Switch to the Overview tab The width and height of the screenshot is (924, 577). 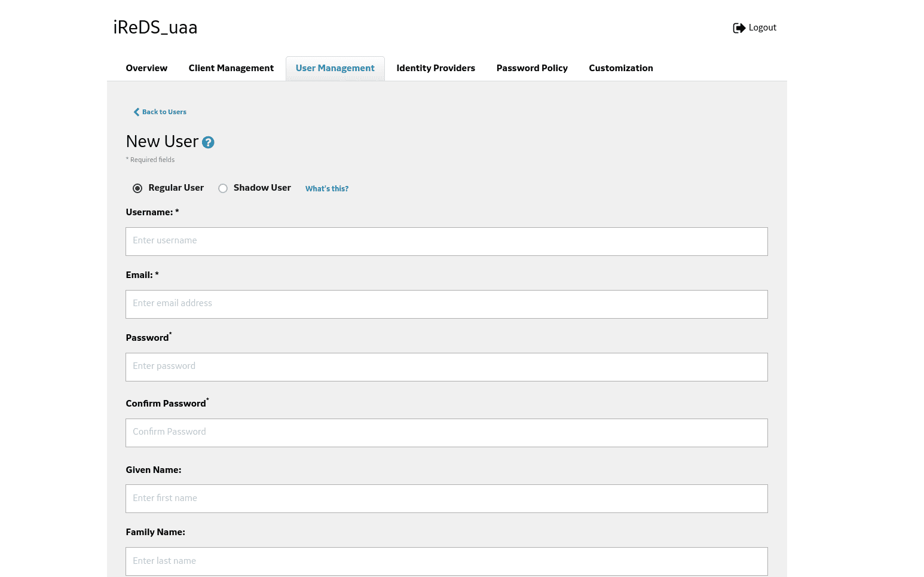[x=146, y=68]
